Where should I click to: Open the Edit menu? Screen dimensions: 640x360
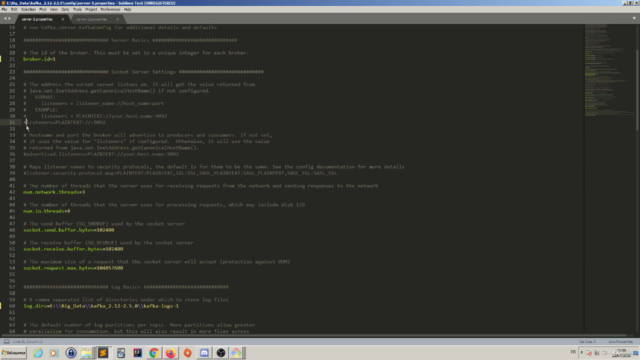coord(14,9)
